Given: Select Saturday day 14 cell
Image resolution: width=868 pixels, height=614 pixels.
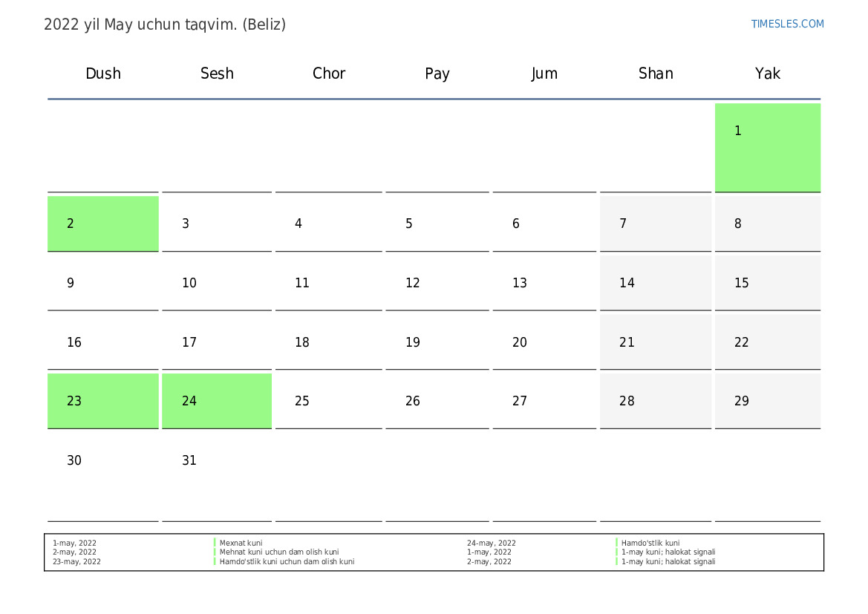Looking at the screenshot, I should (655, 283).
